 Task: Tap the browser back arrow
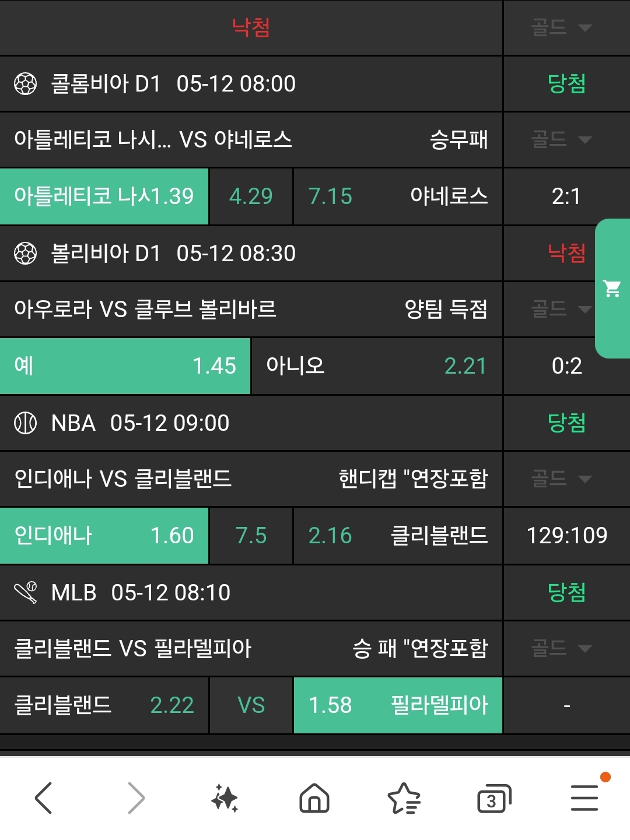click(x=44, y=797)
